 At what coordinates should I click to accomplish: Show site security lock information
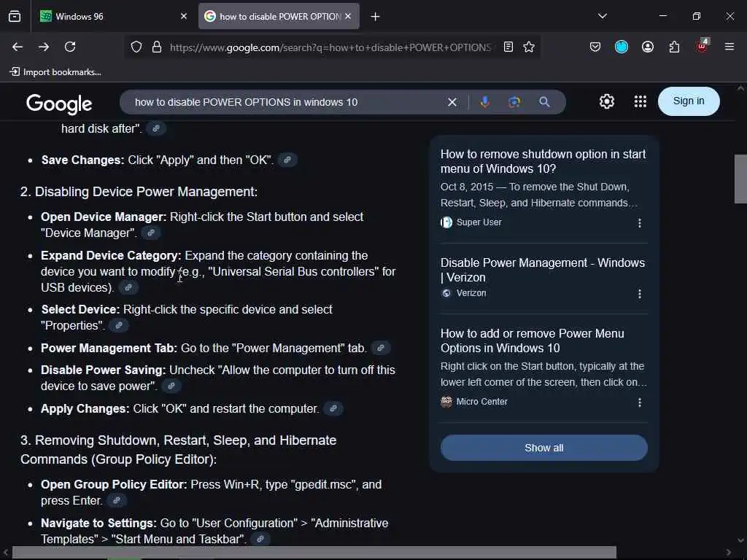tap(156, 47)
